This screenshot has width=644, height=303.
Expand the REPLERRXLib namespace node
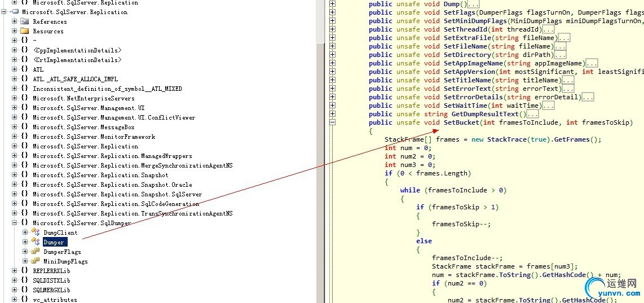click(x=14, y=270)
